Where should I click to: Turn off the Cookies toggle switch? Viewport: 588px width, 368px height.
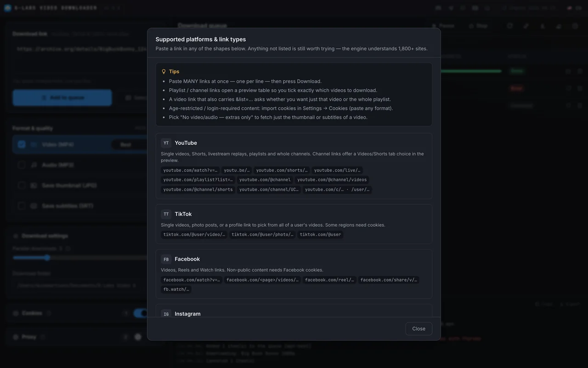pos(140,313)
